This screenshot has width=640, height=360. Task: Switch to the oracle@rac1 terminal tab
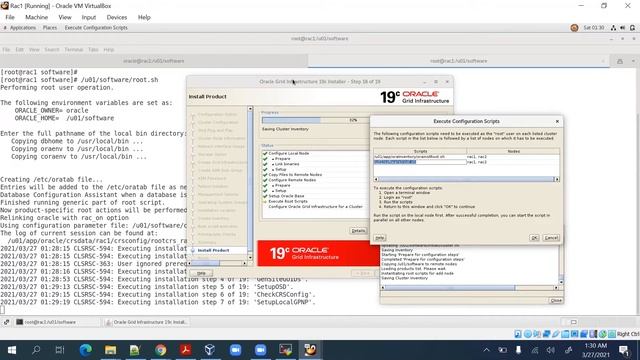point(153,61)
